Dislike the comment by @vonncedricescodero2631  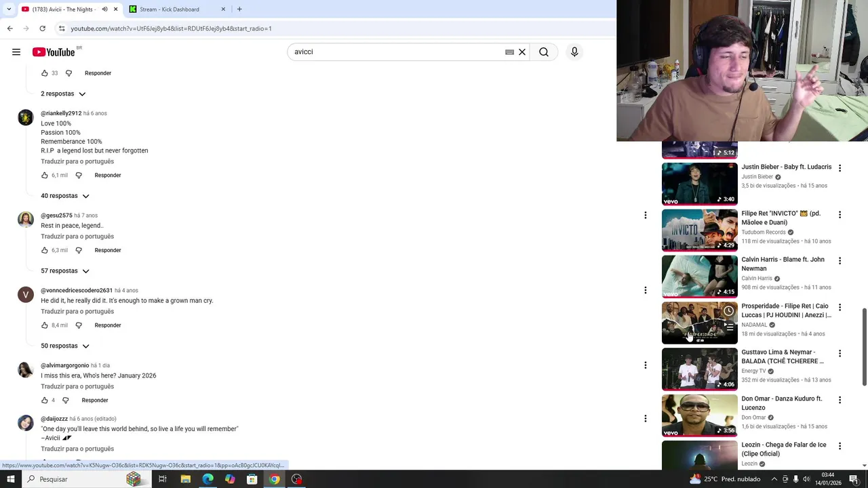[79, 325]
